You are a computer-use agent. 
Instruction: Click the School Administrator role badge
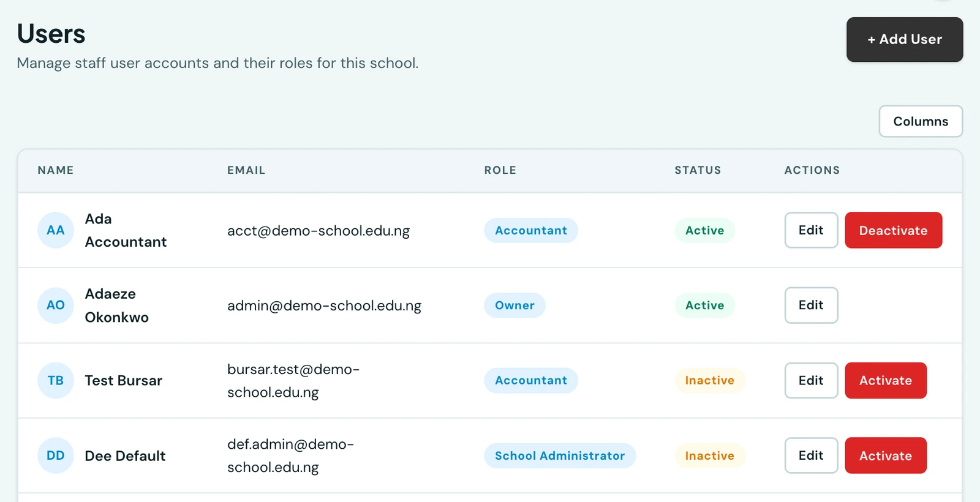560,455
